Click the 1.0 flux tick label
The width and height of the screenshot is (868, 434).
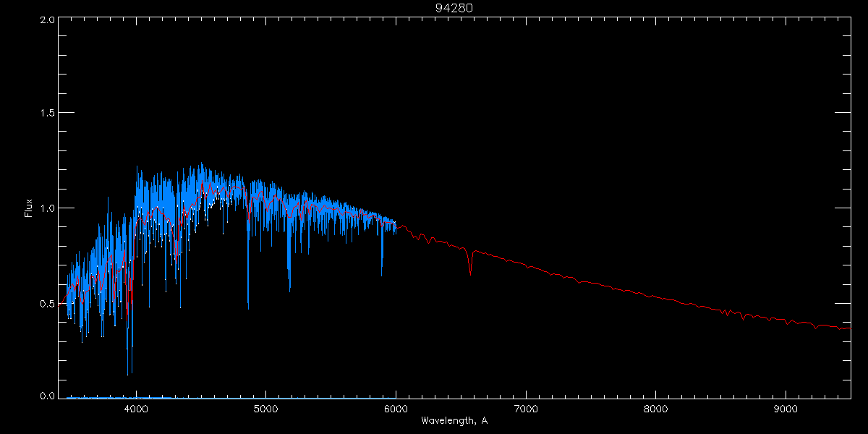click(x=47, y=208)
